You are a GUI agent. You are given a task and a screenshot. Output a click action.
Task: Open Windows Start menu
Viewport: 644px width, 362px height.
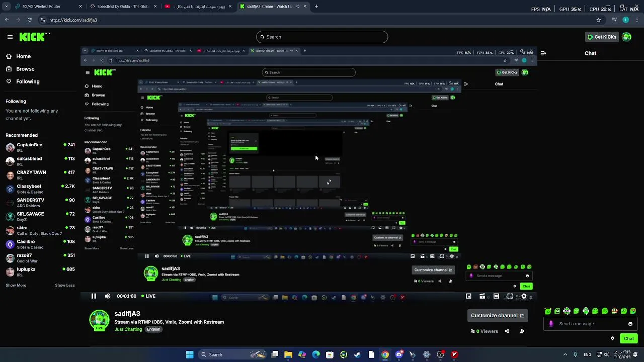pyautogui.click(x=190, y=354)
